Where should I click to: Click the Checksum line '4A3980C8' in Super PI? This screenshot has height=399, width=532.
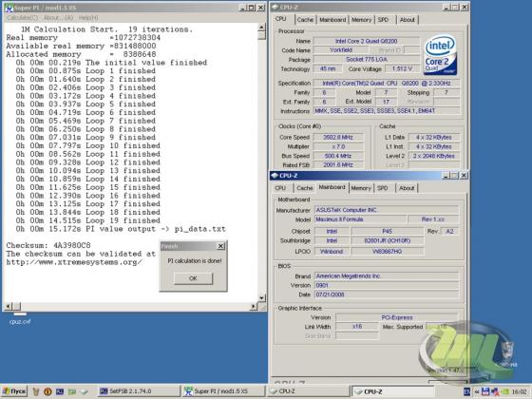click(x=48, y=245)
